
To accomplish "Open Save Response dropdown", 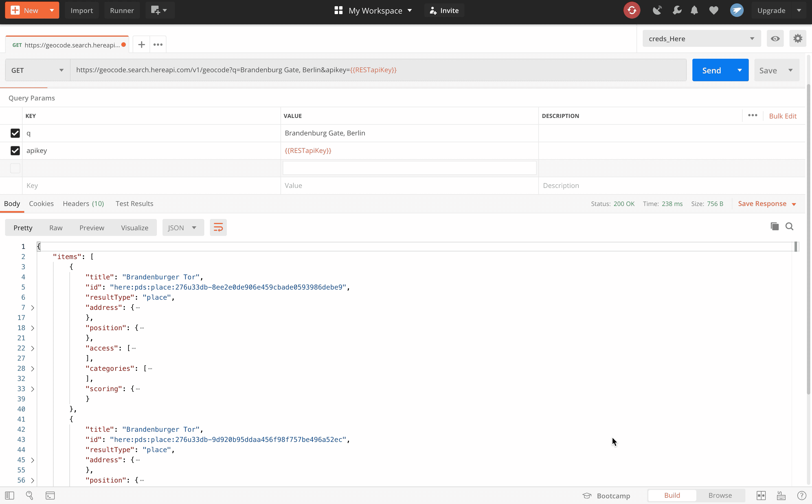I will coord(767,204).
